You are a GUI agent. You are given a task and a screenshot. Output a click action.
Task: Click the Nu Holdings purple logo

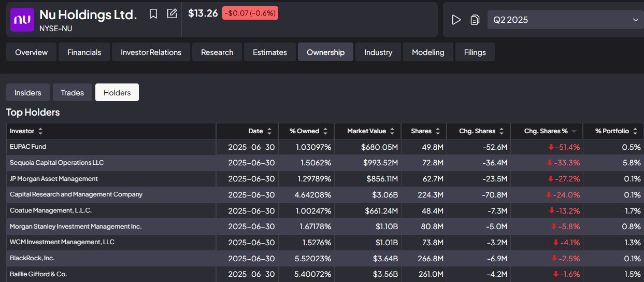click(22, 20)
